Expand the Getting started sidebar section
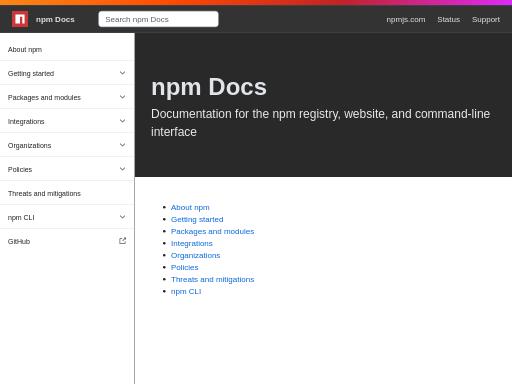The height and width of the screenshot is (384, 512). coord(122,73)
